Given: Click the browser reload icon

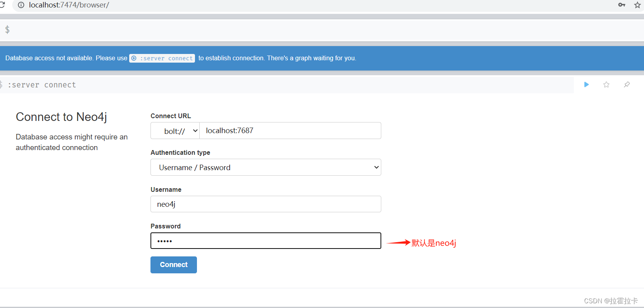Looking at the screenshot, I should click(x=2, y=5).
